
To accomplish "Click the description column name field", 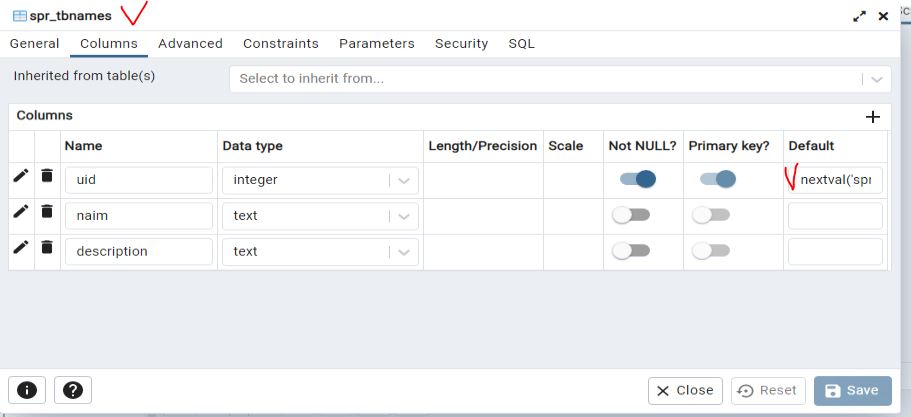I will click(138, 251).
